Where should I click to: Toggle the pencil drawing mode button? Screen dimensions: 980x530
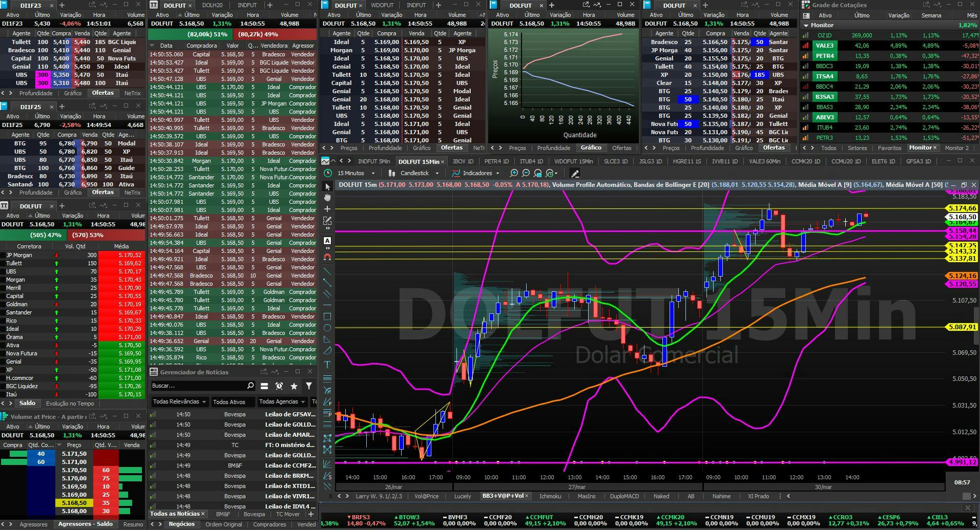tap(575, 173)
